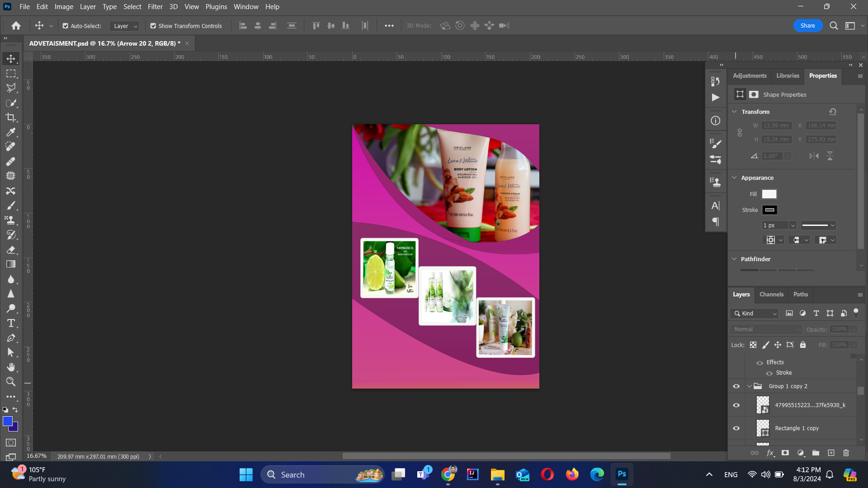Select the Blur tool

11,279
